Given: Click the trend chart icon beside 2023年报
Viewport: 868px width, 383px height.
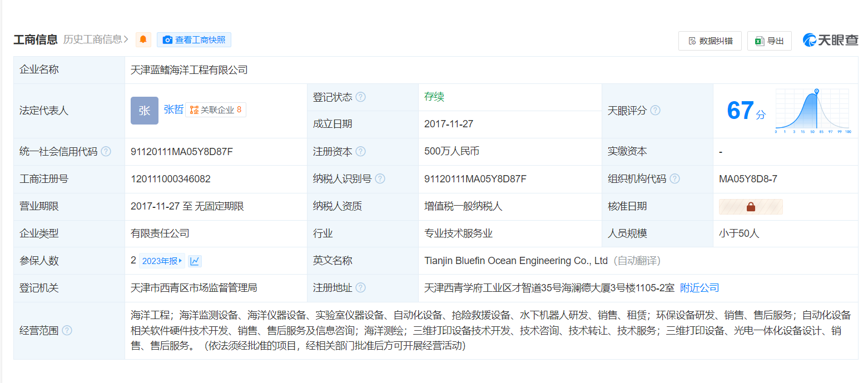Looking at the screenshot, I should pyautogui.click(x=195, y=261).
